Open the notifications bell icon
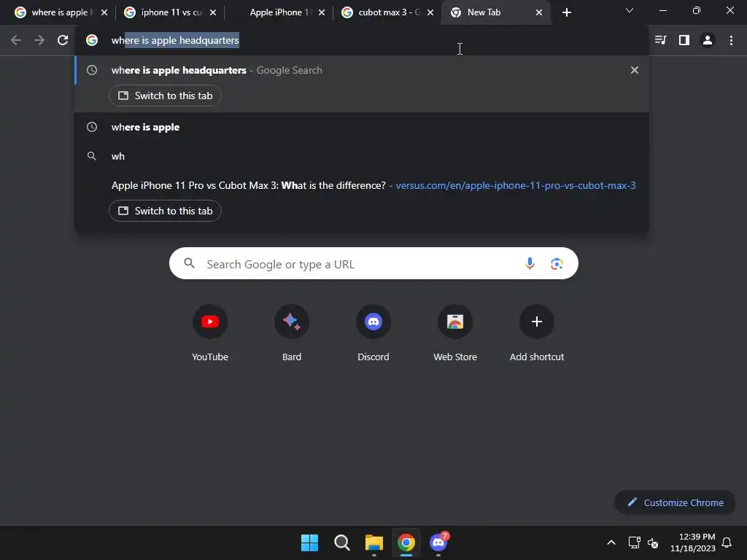The height and width of the screenshot is (560, 747). tap(727, 542)
